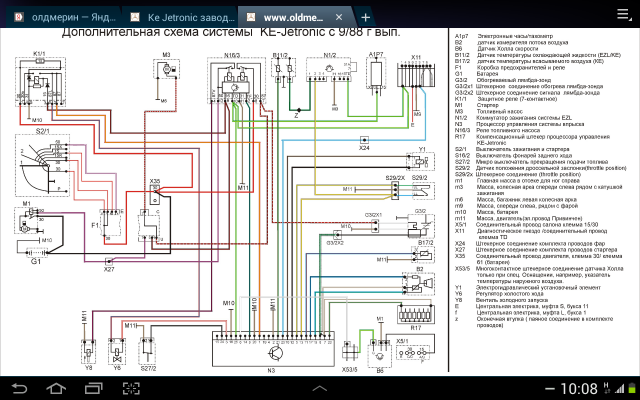Open the recent apps button

[x=94, y=388]
